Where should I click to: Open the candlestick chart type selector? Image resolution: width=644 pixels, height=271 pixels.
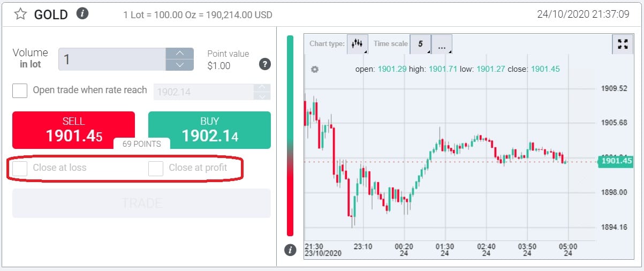click(358, 44)
